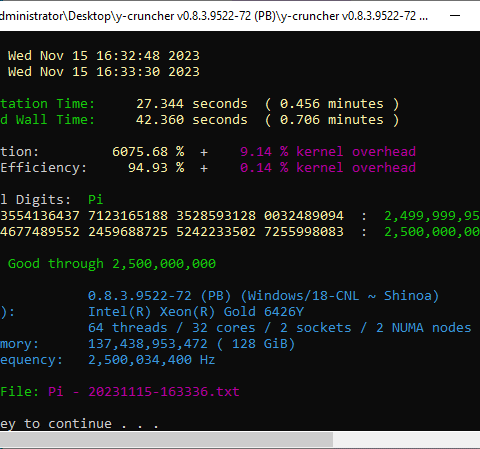Click the 6075.68 % utilization value
The width and height of the screenshot is (480, 449).
coord(148,152)
